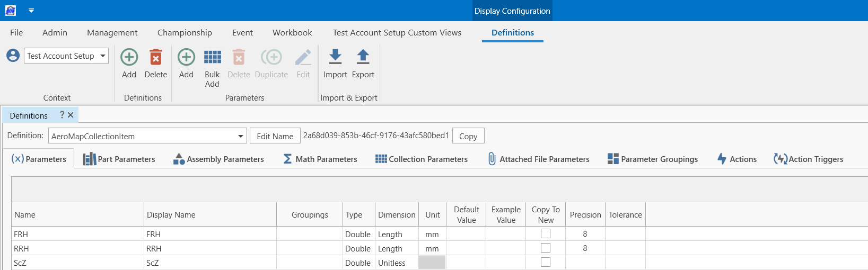This screenshot has height=270, width=868.
Task: Select the FRH name cell
Action: tap(77, 234)
